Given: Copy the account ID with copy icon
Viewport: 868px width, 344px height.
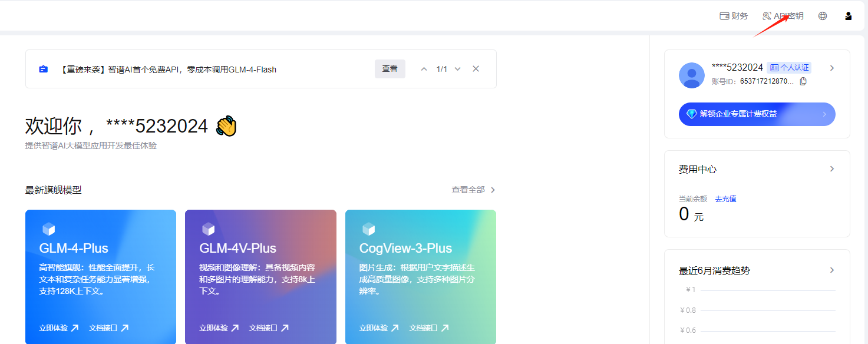Looking at the screenshot, I should click(x=803, y=81).
